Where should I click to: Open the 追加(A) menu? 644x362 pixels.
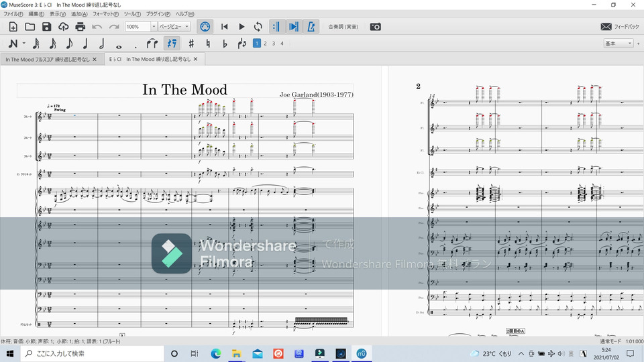click(79, 14)
